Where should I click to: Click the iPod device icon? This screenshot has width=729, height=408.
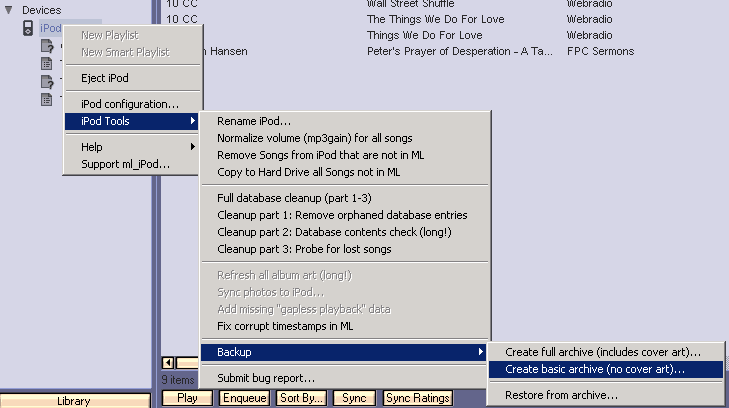click(28, 28)
